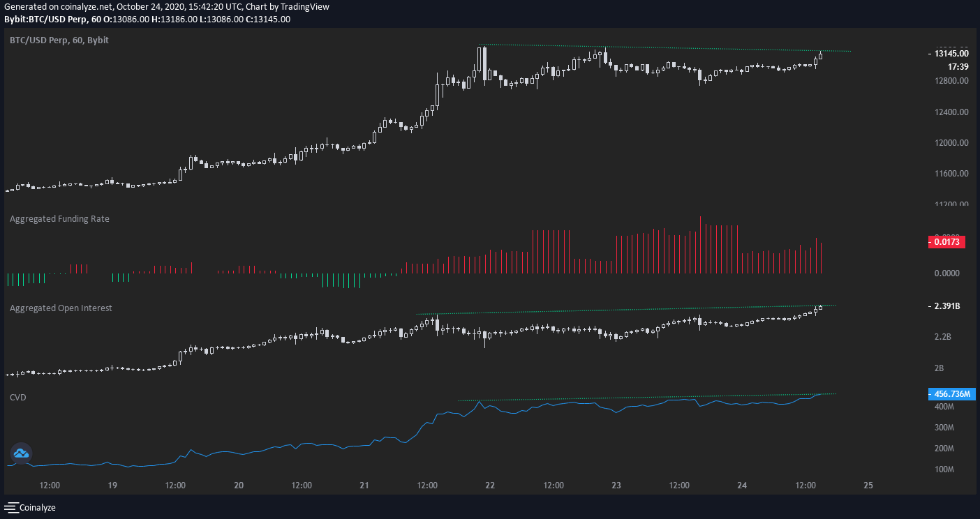
Task: Click the 2.391B open interest value label
Action: pos(947,306)
